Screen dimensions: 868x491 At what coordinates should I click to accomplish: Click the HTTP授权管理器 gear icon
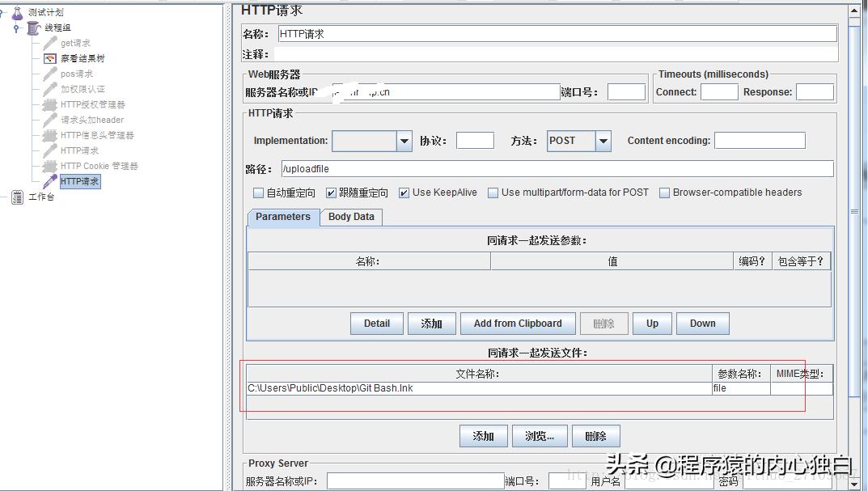[x=48, y=104]
